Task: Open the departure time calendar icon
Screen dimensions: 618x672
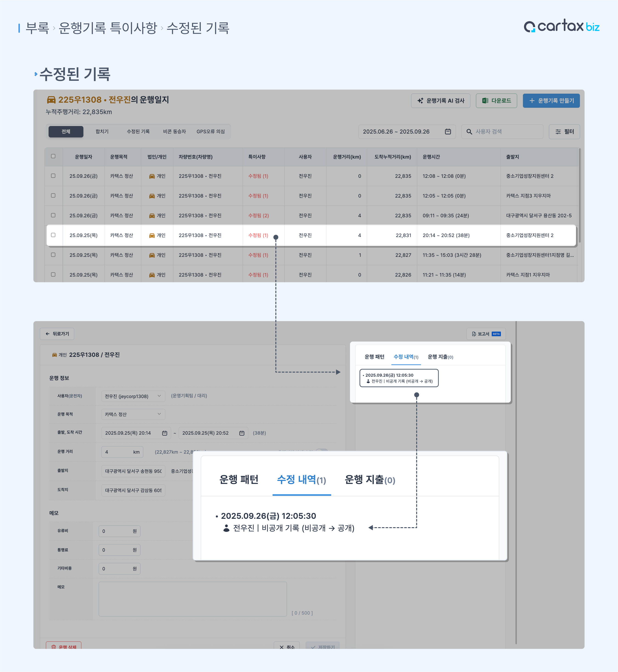Action: point(164,433)
